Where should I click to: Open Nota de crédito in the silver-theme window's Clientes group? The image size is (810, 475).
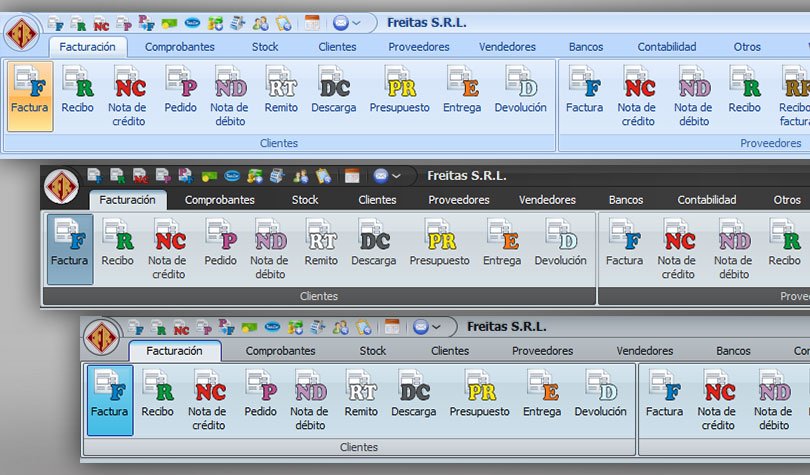(x=207, y=401)
